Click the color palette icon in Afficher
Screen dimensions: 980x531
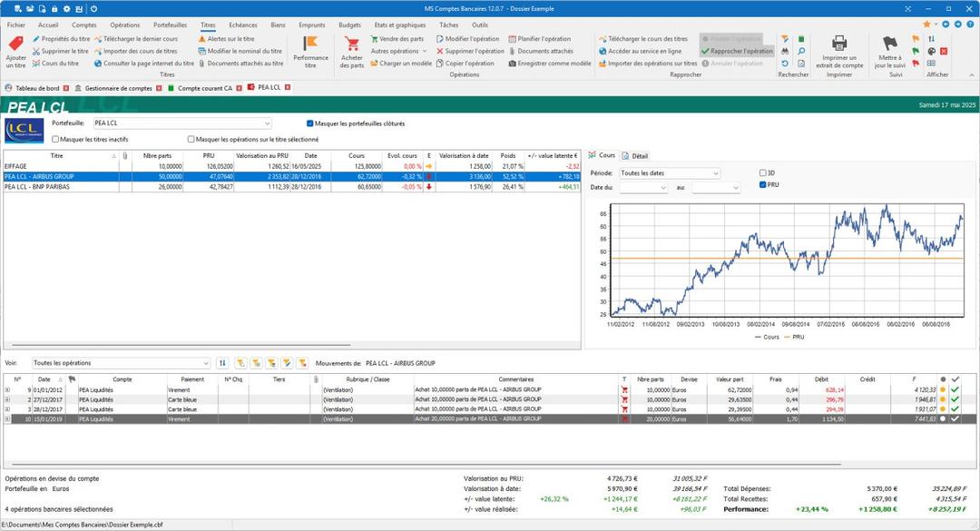[x=931, y=52]
